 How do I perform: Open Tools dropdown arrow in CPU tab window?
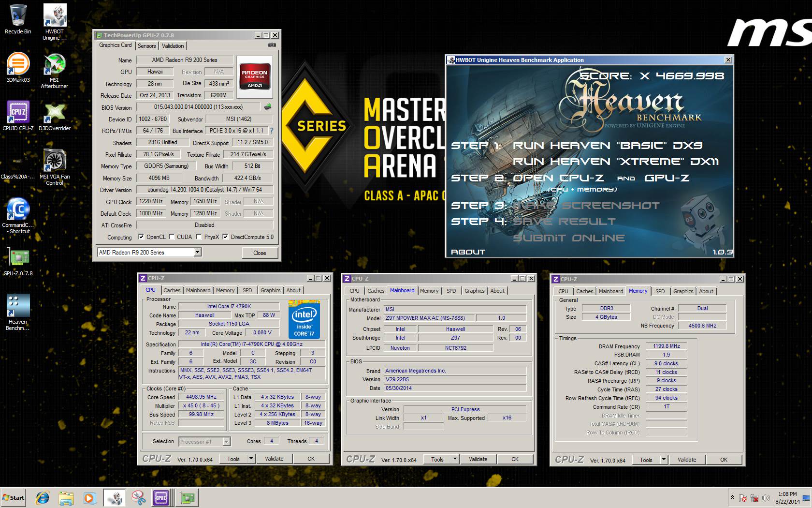tap(251, 458)
